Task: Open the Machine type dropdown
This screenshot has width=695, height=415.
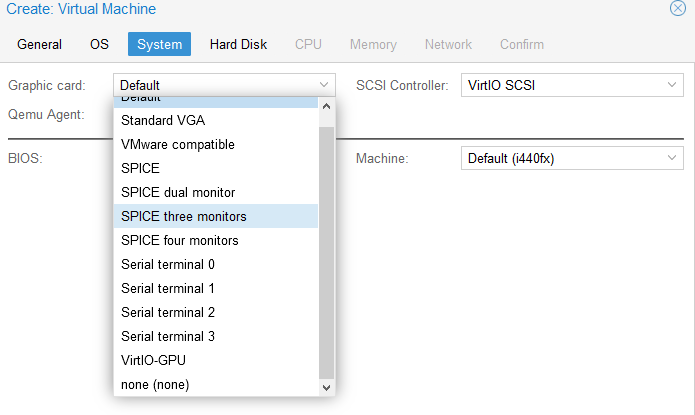Action: (674, 158)
